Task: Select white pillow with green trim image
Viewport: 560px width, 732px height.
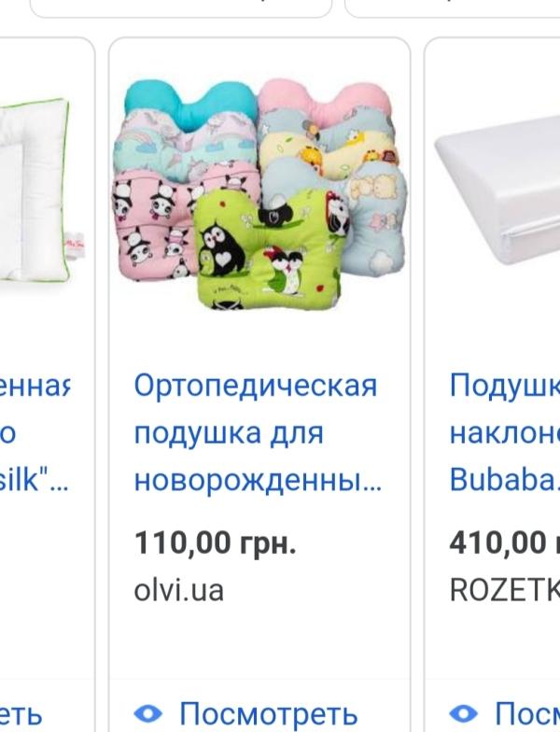Action: pos(35,189)
